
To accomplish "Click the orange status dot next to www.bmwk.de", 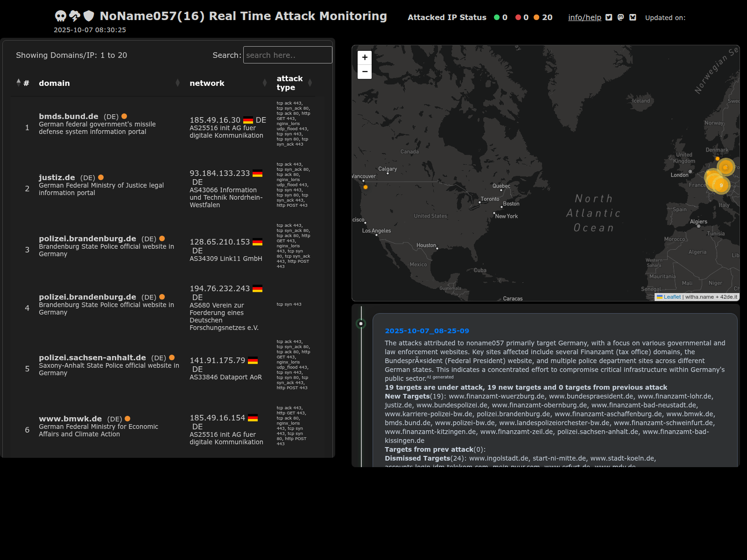I will (x=127, y=419).
